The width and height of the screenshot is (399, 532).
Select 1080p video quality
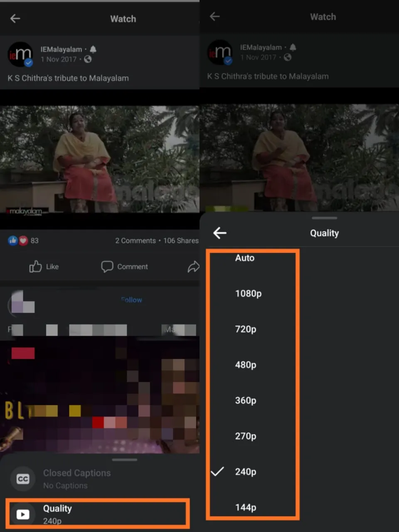tap(248, 294)
